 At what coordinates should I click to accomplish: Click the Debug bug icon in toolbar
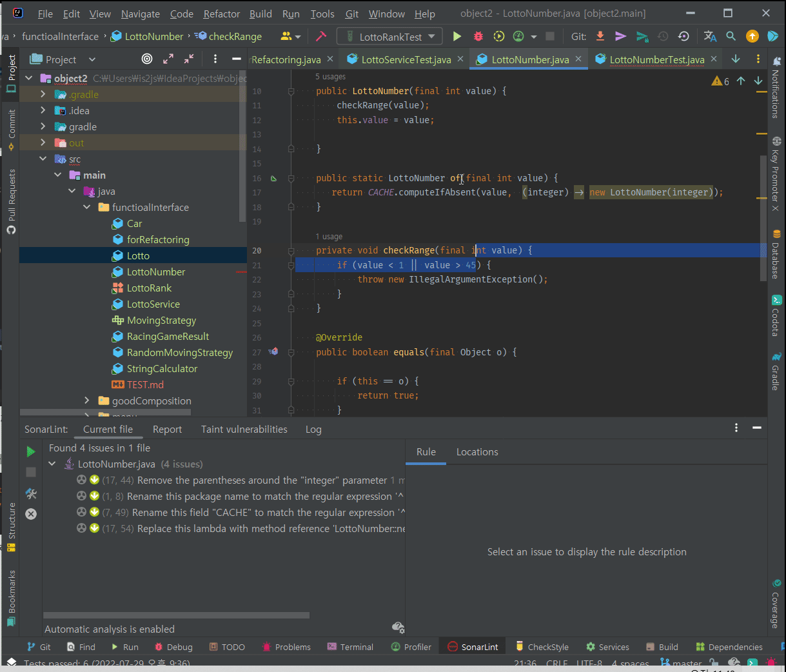(478, 37)
